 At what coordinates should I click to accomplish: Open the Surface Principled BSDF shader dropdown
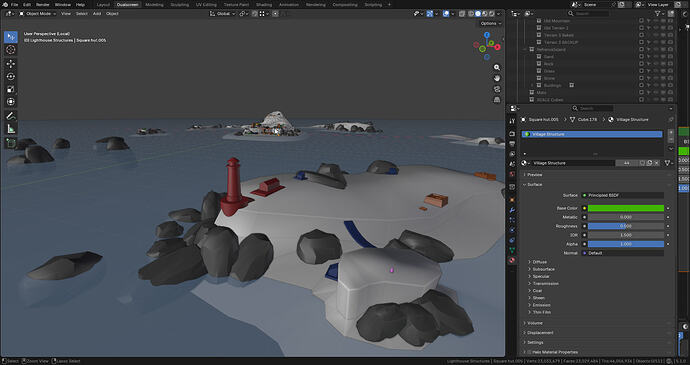click(622, 195)
